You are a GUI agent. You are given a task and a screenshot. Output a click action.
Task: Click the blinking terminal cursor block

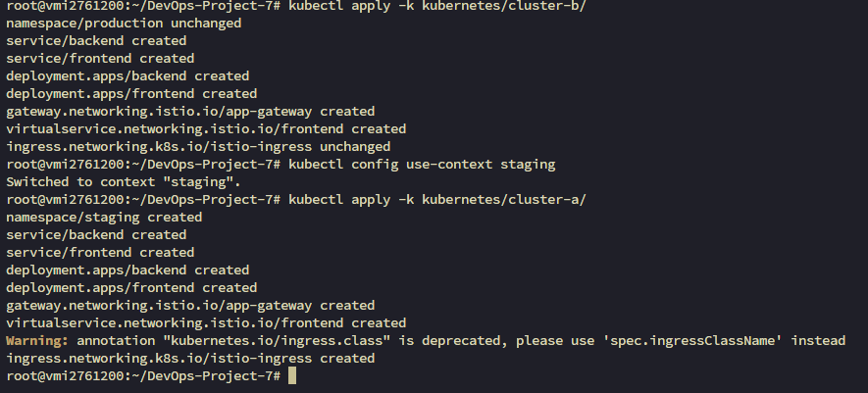(x=292, y=376)
